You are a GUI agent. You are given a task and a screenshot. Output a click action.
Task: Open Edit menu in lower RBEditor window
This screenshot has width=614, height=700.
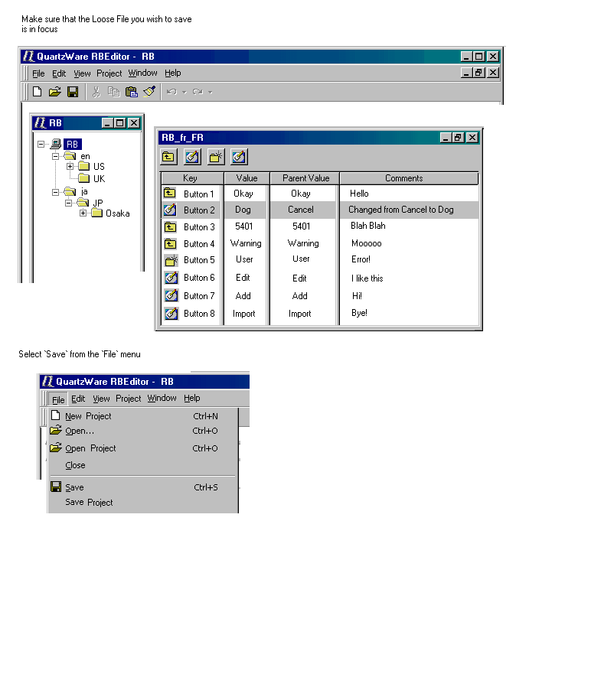tap(78, 399)
